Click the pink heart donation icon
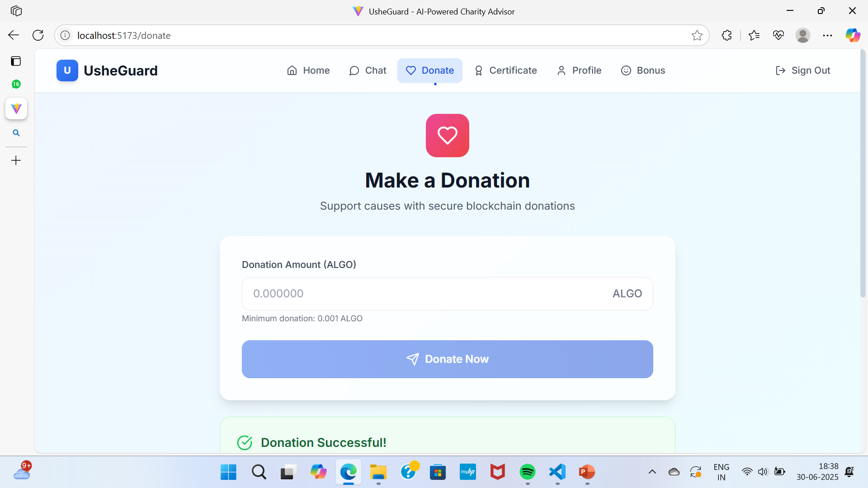This screenshot has height=488, width=868. 447,135
